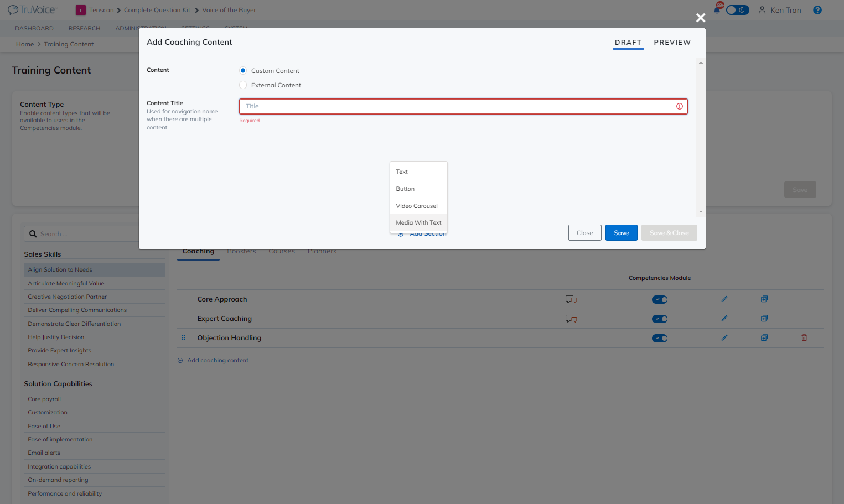Click the blue Save button
Screen dimensions: 844x504
622,233
